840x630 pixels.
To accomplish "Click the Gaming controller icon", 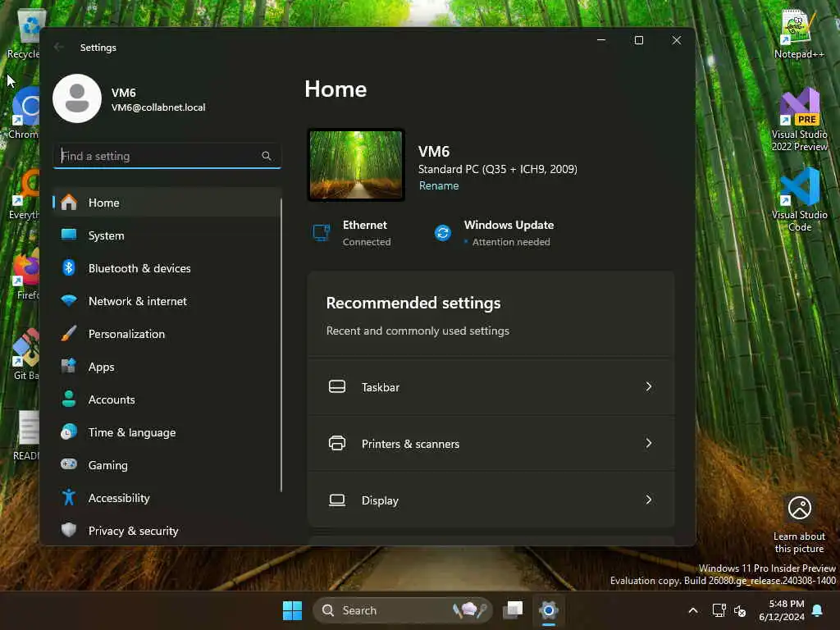I will tap(69, 464).
